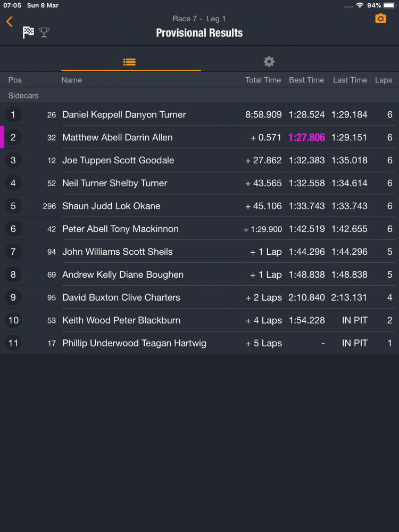Tap the Wi-Fi status icon
This screenshot has height=532, width=399.
tap(360, 5)
